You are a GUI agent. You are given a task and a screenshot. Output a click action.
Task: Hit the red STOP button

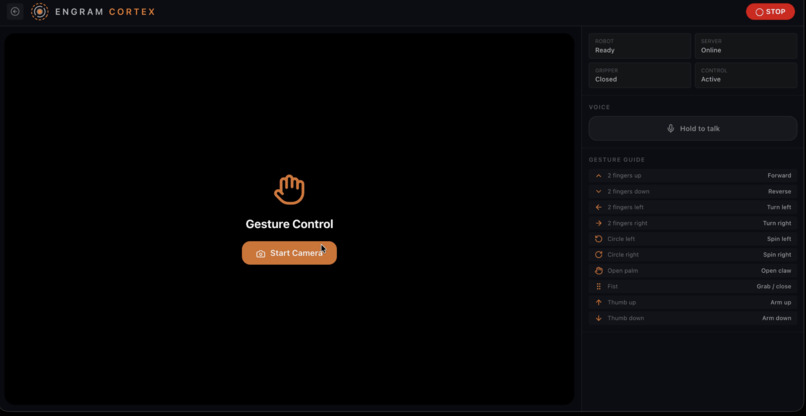[770, 11]
